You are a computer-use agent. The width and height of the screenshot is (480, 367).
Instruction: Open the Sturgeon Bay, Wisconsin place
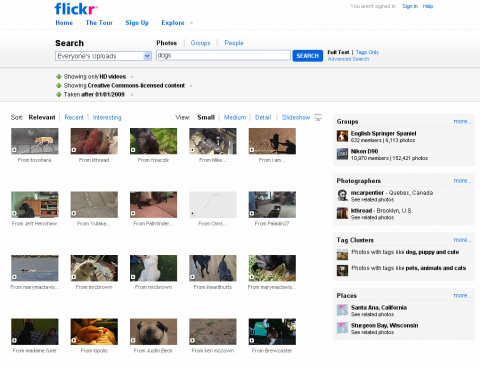tap(384, 326)
